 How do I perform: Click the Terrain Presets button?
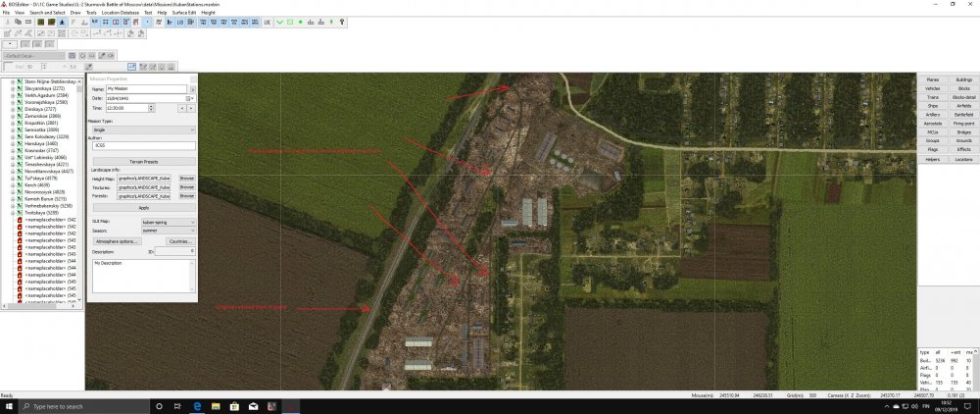click(x=143, y=161)
